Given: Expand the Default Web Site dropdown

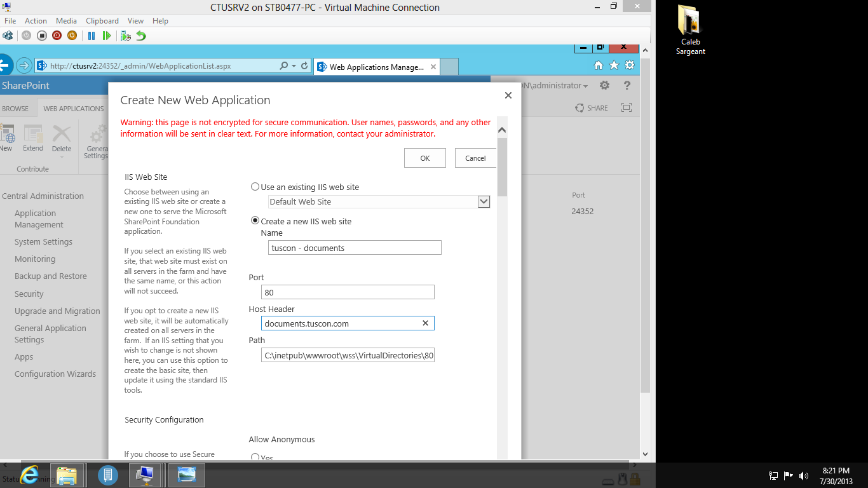Looking at the screenshot, I should pyautogui.click(x=484, y=201).
